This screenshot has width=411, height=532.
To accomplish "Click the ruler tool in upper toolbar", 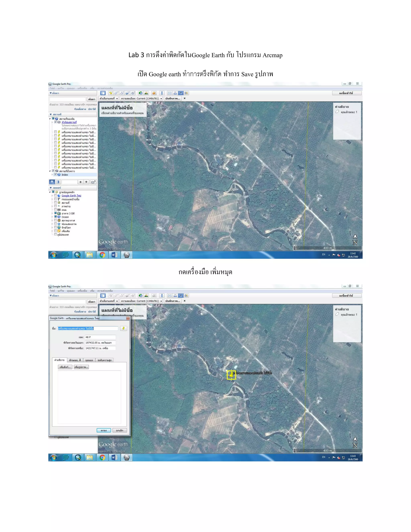I will (162, 93).
